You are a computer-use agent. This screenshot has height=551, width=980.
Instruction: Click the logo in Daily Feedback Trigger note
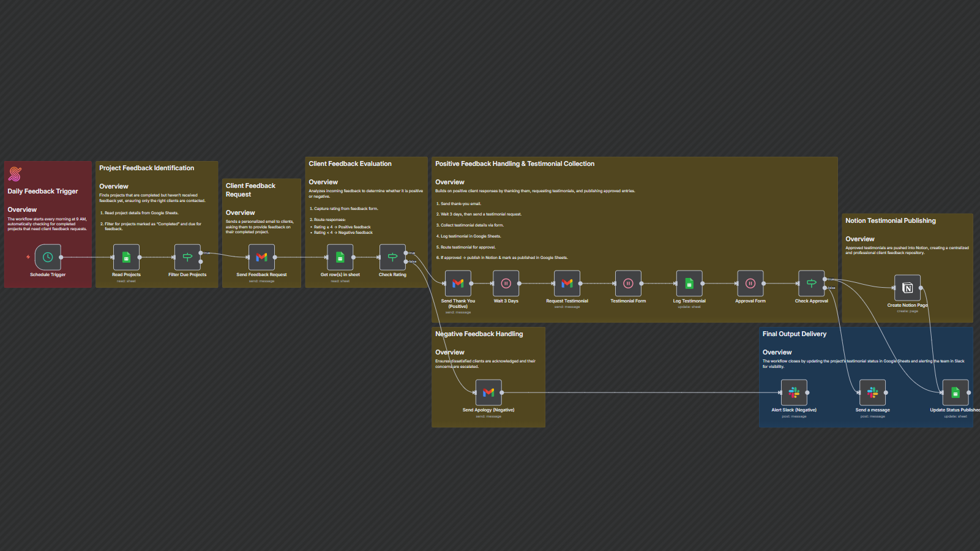point(15,174)
